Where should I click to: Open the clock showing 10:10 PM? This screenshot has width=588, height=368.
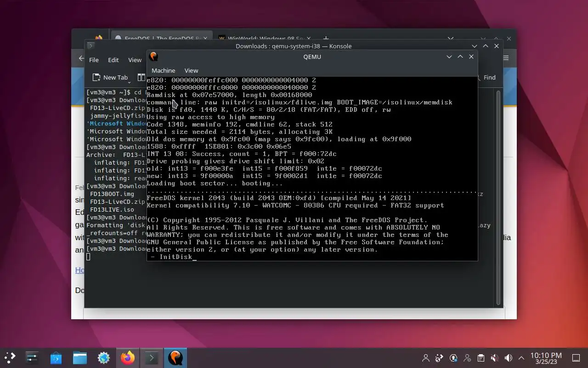(x=546, y=358)
